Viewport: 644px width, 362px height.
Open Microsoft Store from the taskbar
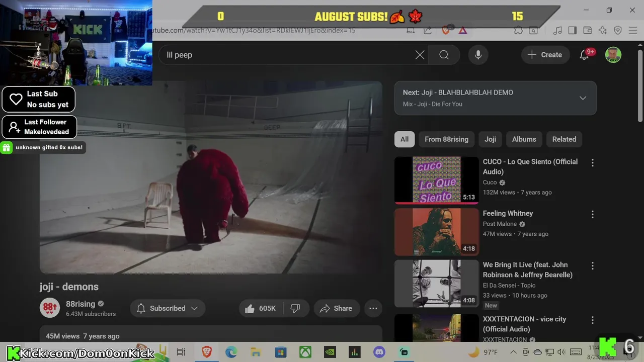coord(280,352)
